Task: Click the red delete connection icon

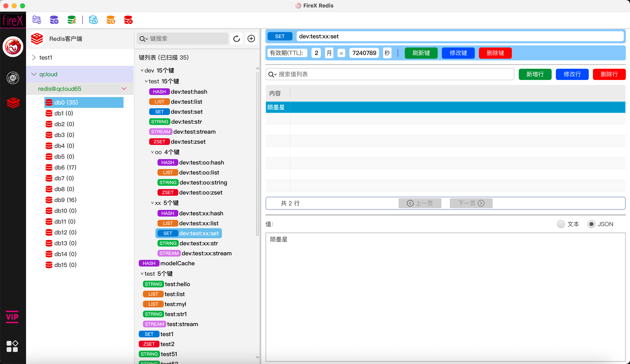Action: 128,20
